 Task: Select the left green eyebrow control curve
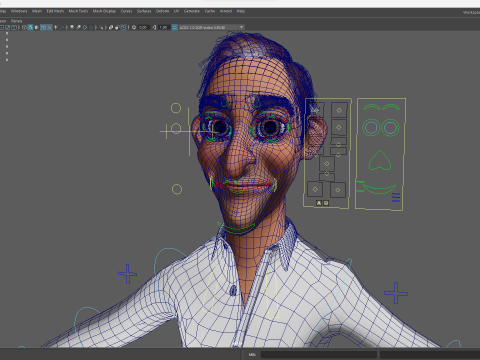pos(371,107)
